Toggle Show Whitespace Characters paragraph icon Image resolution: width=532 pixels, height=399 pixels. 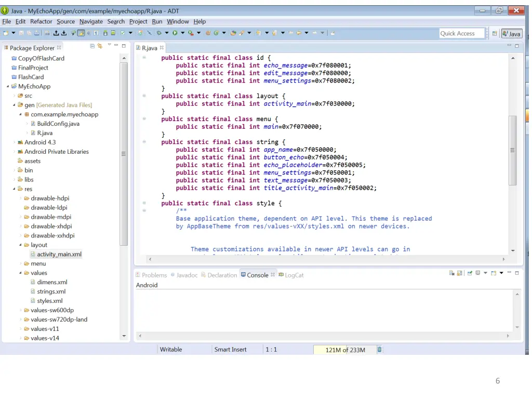pos(96,33)
